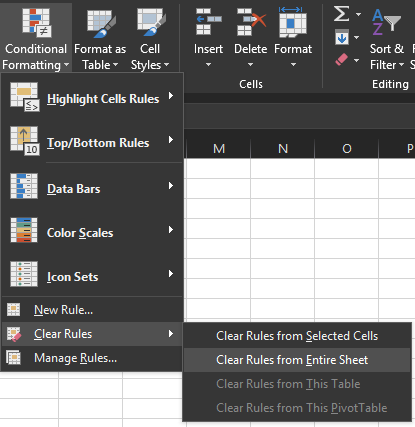Viewport: 415px width, 427px height.
Task: Expand the Data Bars submenu arrow
Action: (x=171, y=186)
